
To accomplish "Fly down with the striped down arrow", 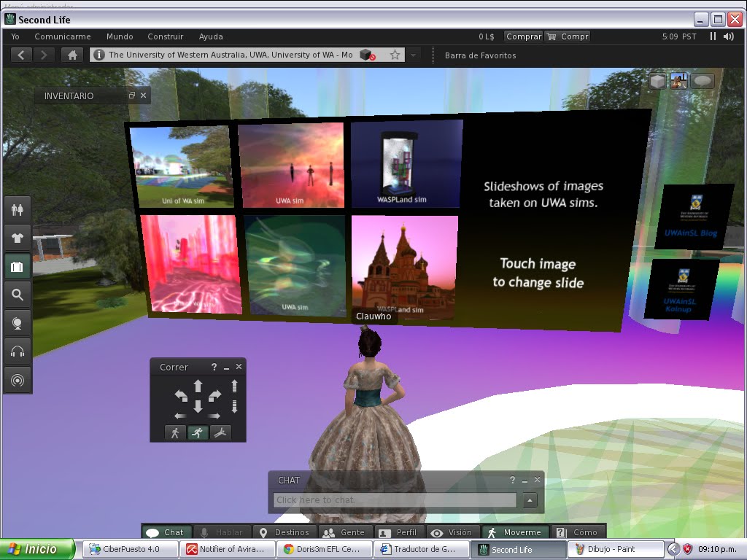I will 234,406.
